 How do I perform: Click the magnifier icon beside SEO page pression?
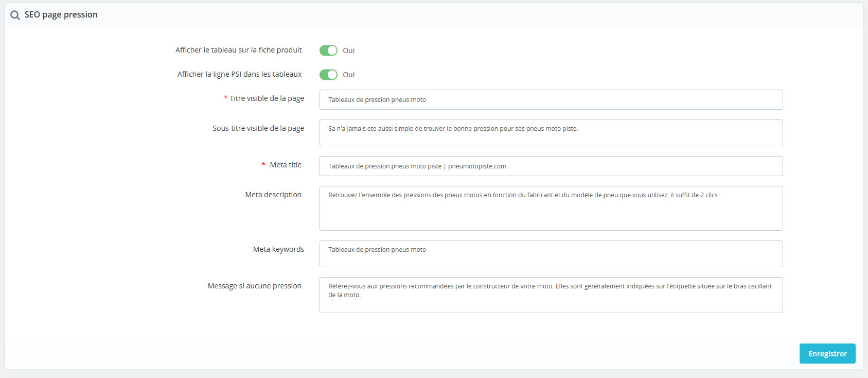[15, 15]
